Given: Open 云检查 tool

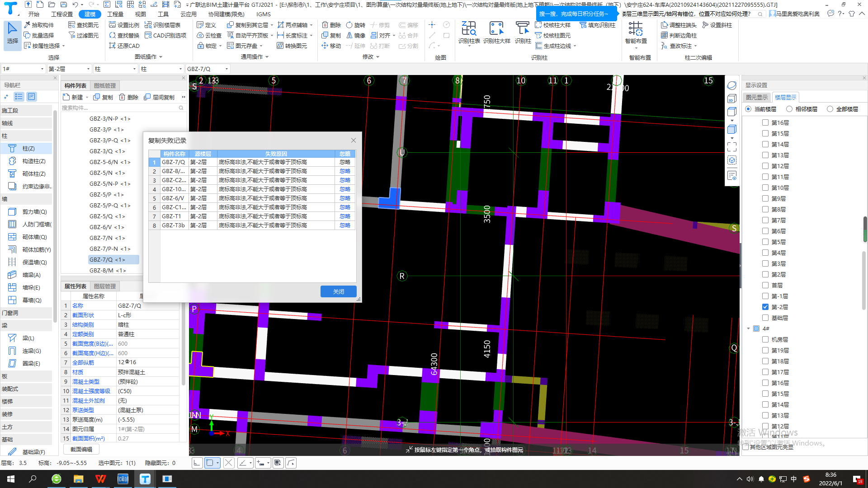Looking at the screenshot, I should pyautogui.click(x=209, y=35).
